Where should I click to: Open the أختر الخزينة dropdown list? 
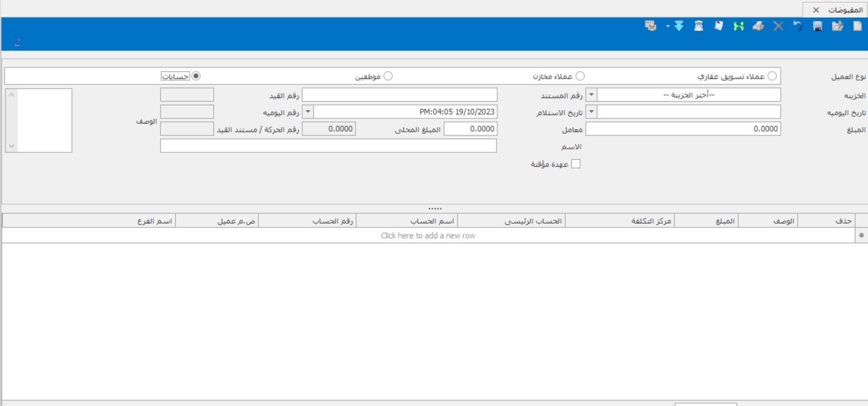tap(592, 95)
